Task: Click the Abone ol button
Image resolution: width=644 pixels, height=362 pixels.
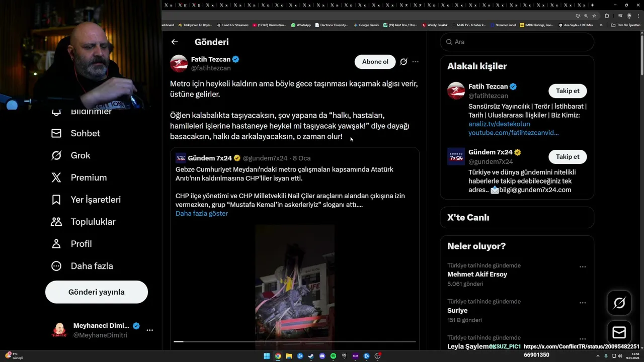Action: coord(375,62)
